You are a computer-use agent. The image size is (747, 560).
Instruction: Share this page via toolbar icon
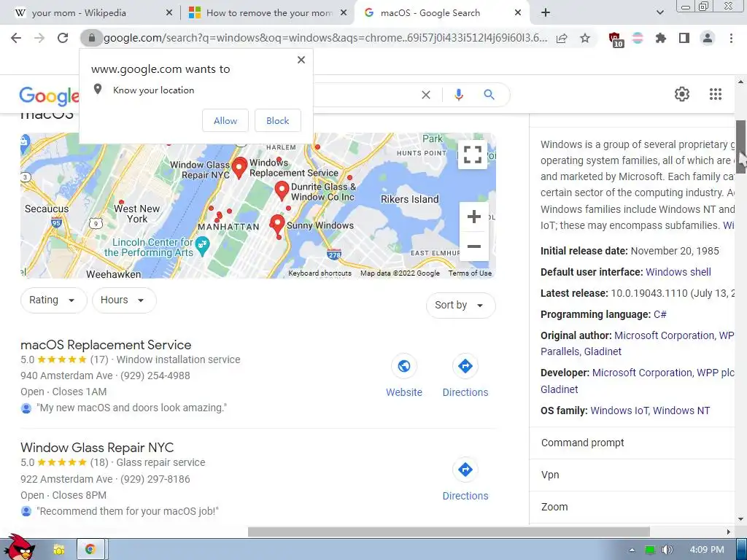tap(562, 38)
